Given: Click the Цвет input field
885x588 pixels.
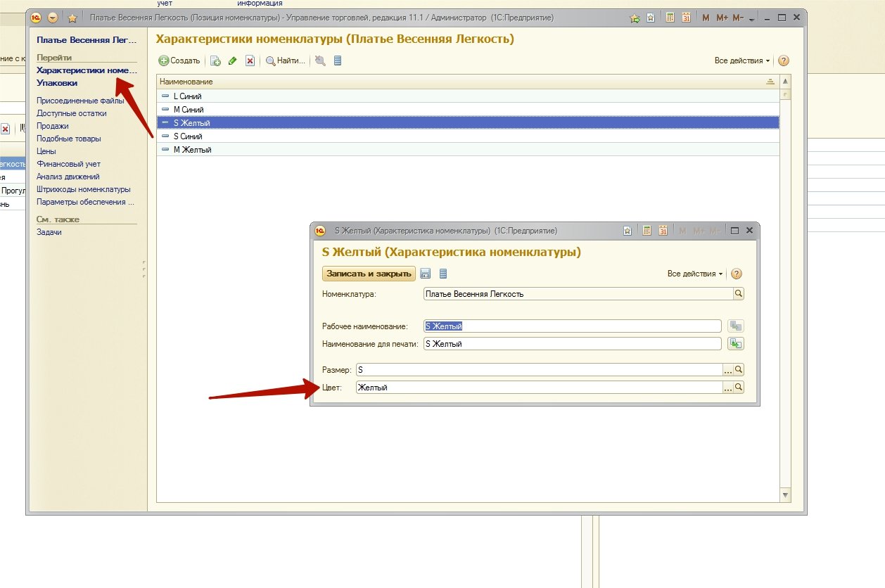Looking at the screenshot, I should click(539, 387).
